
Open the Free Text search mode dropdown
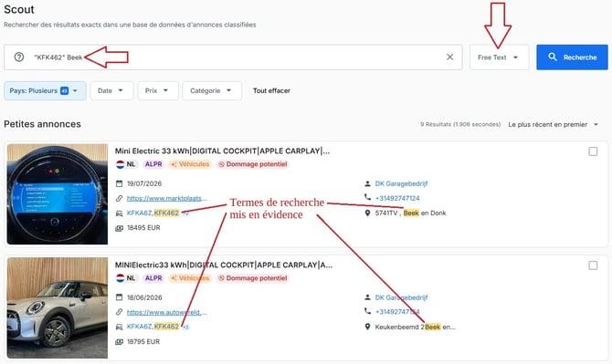click(499, 57)
